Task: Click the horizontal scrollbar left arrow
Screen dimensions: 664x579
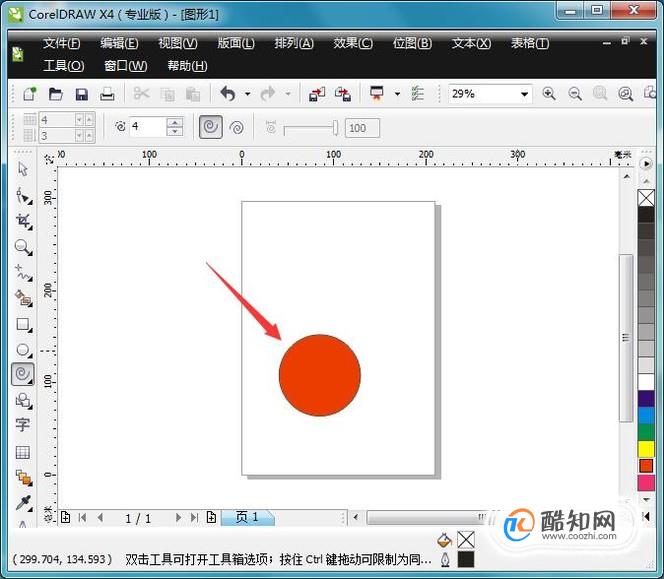Action: pyautogui.click(x=356, y=517)
